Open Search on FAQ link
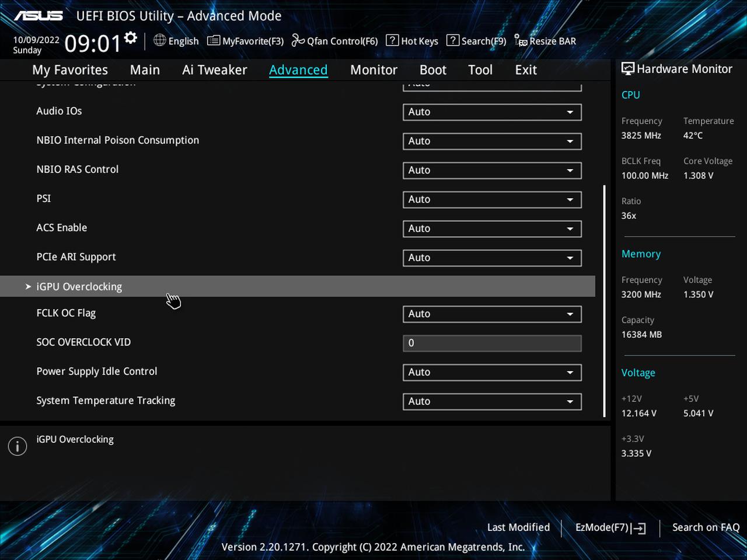This screenshot has height=560, width=747. coord(706,527)
